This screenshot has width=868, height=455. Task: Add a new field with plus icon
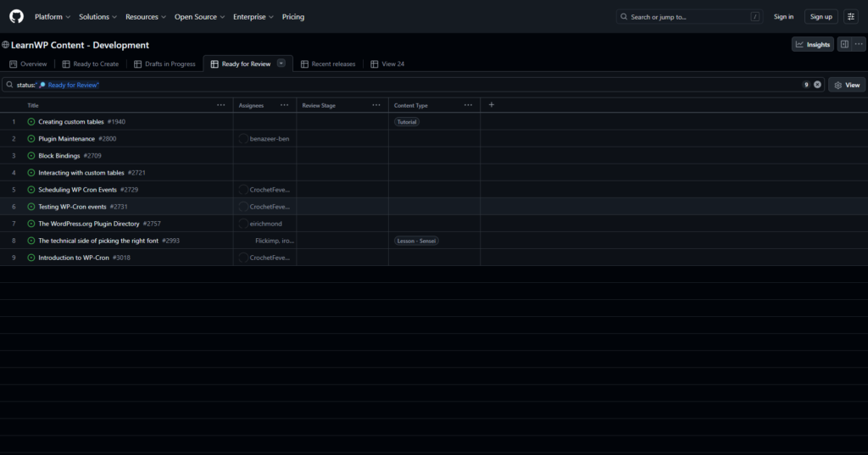pos(491,104)
